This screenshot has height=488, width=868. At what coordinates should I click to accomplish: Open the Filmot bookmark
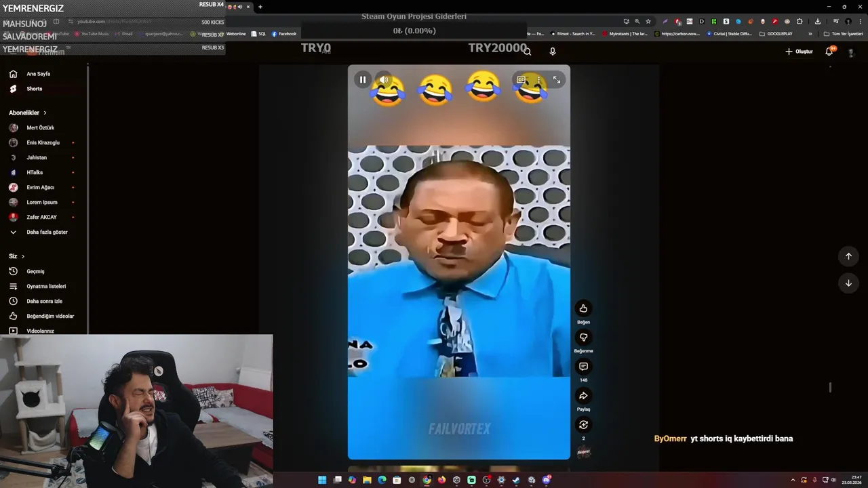(x=573, y=34)
